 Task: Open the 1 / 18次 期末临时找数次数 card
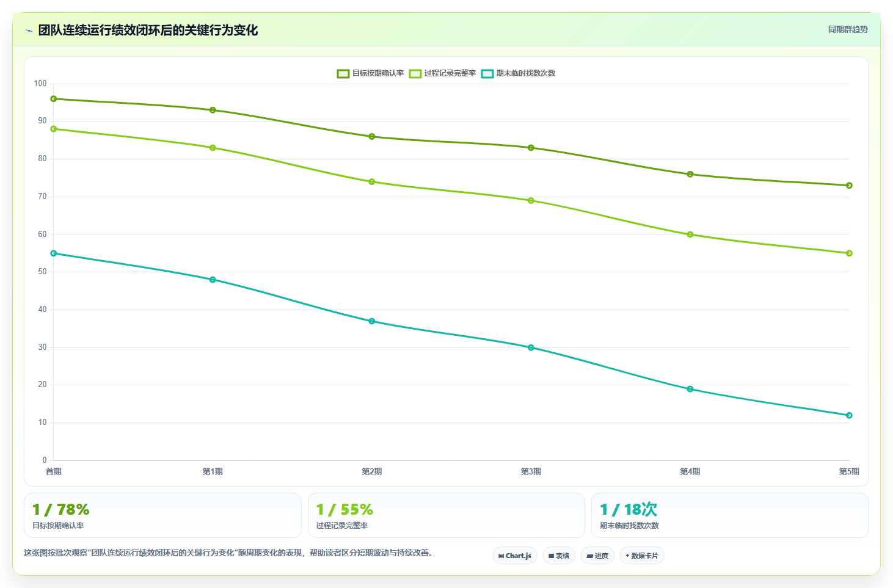pos(730,515)
